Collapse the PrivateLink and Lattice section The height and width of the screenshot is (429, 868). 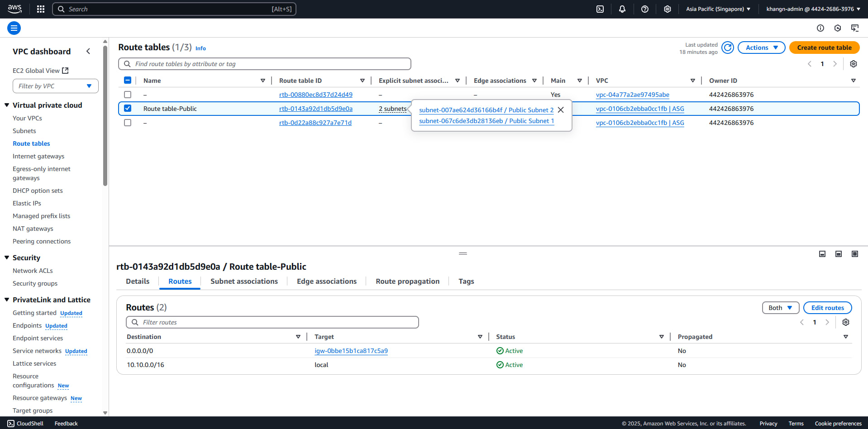click(x=7, y=300)
